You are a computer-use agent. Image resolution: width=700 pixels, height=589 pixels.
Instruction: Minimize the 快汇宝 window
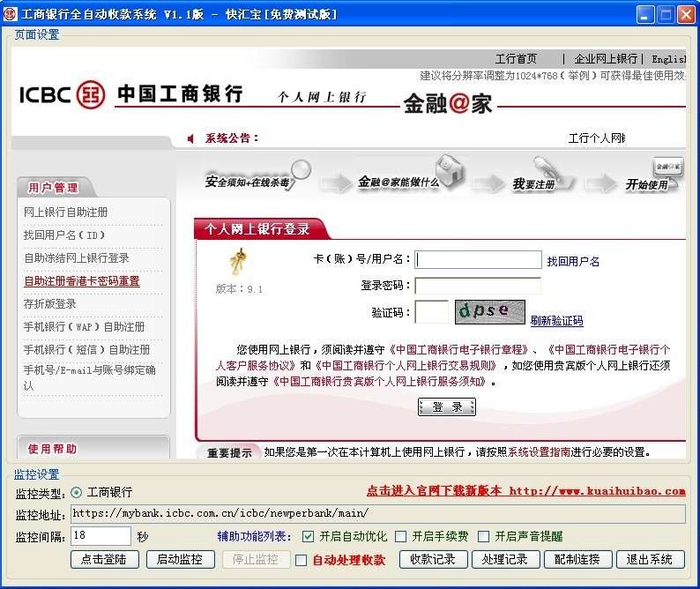pos(644,15)
